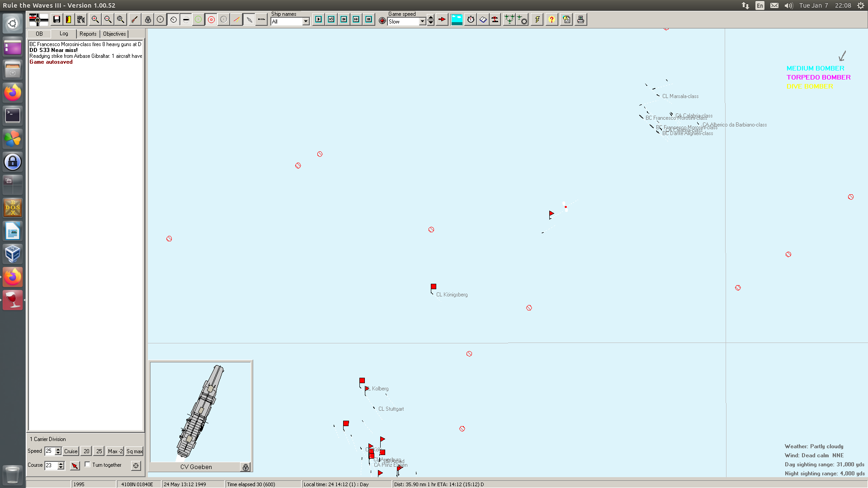Click the stopwatch toolbar icon
This screenshot has width=868, height=488.
(471, 19)
